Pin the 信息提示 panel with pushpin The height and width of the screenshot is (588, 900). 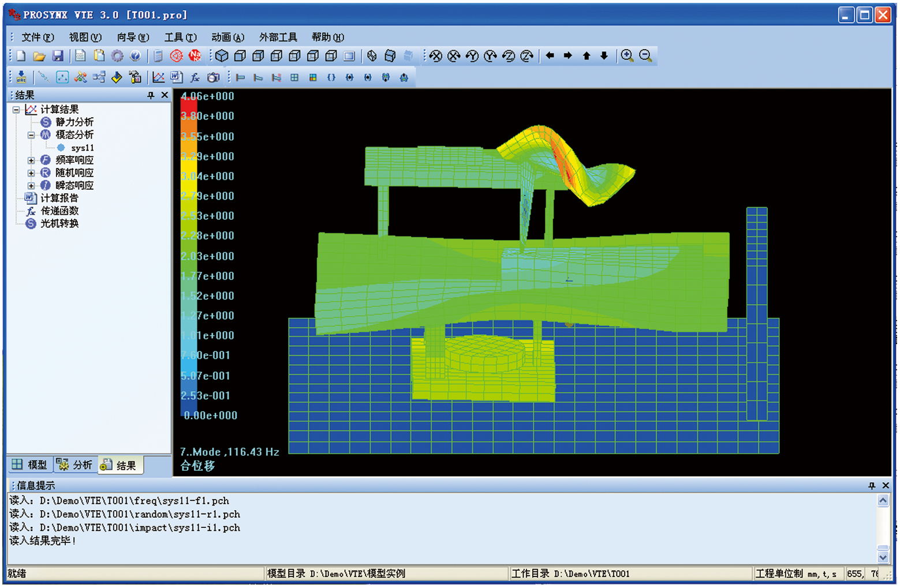872,486
